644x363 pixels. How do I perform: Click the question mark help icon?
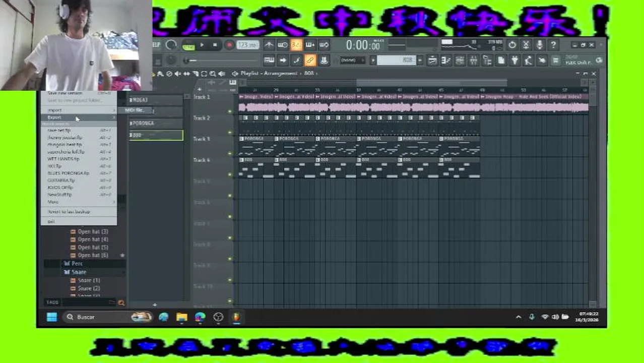[553, 45]
